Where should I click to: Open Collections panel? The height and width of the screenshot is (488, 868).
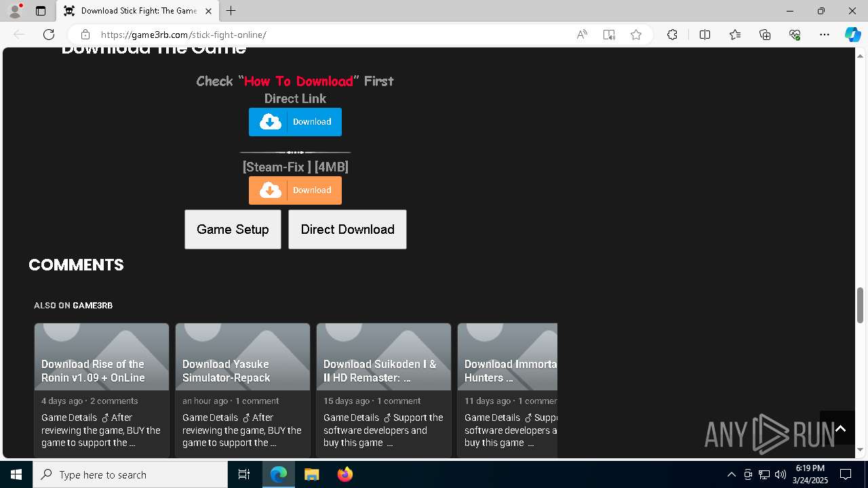tap(765, 35)
